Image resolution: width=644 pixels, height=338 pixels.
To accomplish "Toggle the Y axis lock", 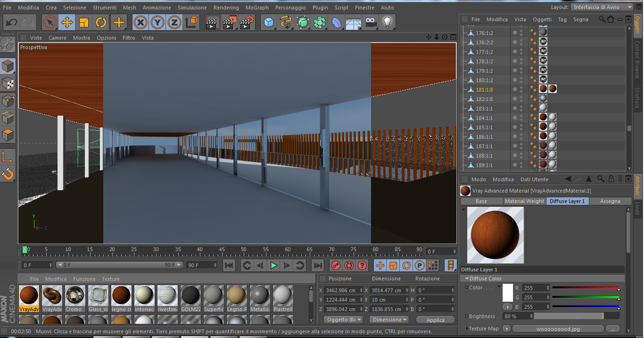I will click(x=157, y=22).
